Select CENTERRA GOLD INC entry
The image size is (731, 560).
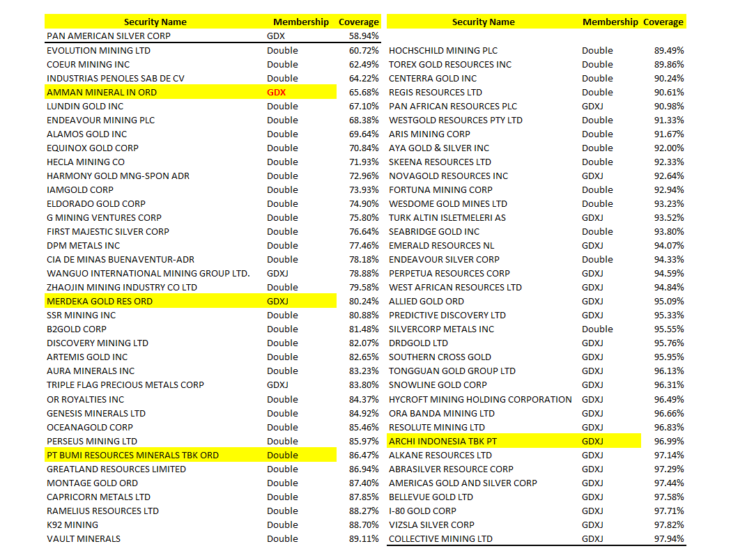point(433,78)
